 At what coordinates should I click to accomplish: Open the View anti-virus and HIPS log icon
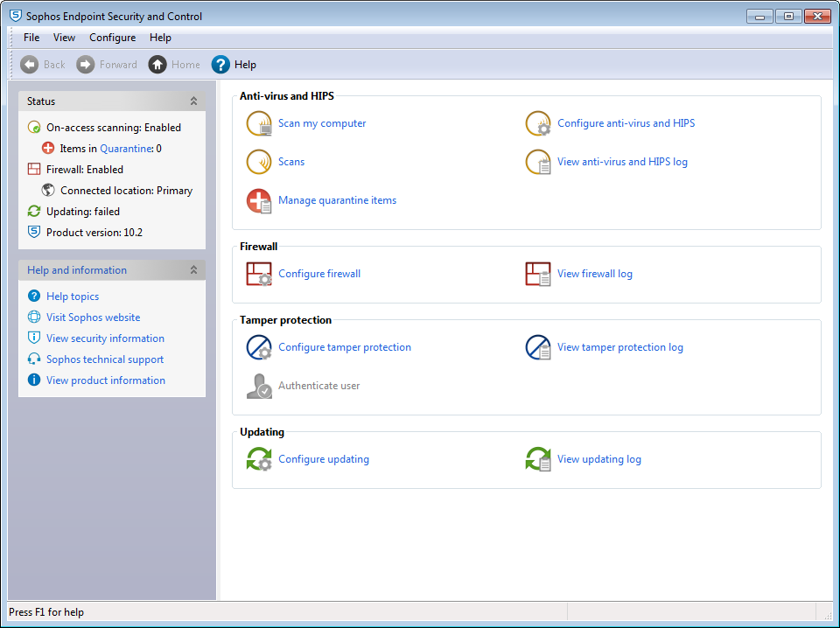pos(538,163)
